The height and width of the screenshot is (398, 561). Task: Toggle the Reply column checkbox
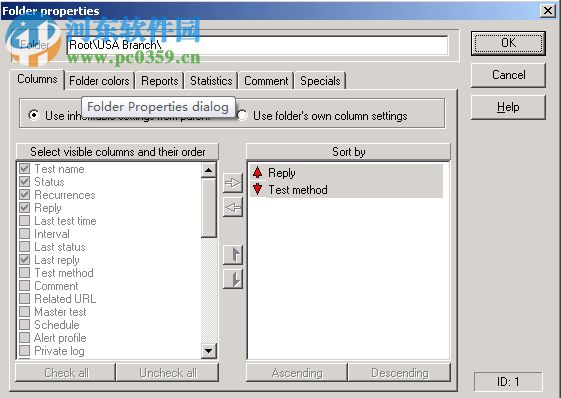24,208
